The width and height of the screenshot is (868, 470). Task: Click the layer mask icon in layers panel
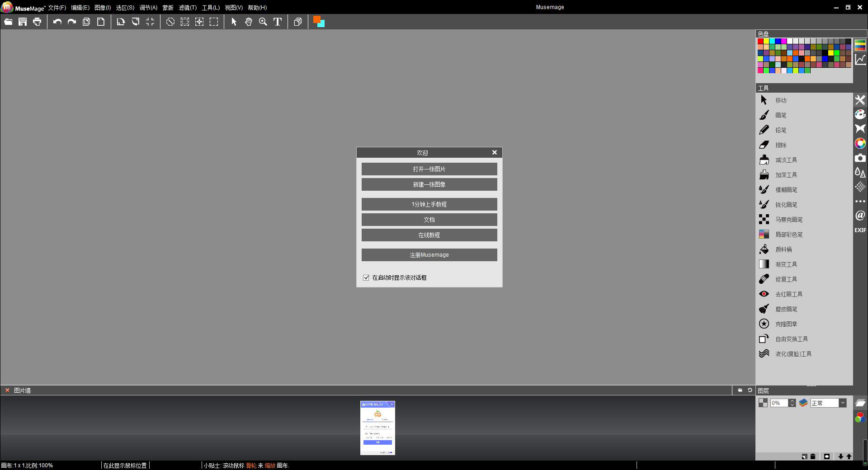(827, 456)
